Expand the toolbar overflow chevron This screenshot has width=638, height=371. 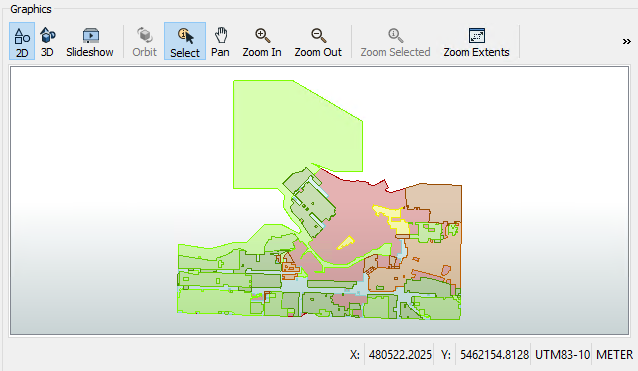(x=627, y=41)
